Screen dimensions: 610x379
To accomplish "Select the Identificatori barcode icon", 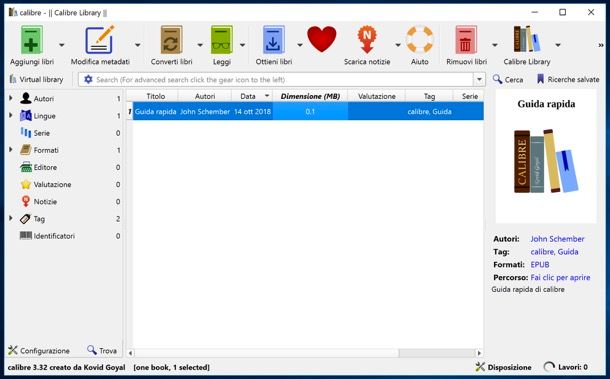I will coord(26,235).
